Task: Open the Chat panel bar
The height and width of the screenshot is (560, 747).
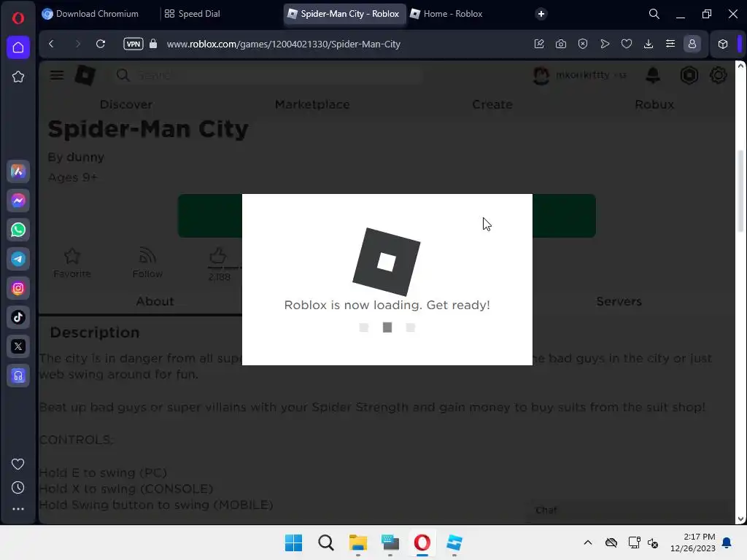Action: pyautogui.click(x=630, y=510)
